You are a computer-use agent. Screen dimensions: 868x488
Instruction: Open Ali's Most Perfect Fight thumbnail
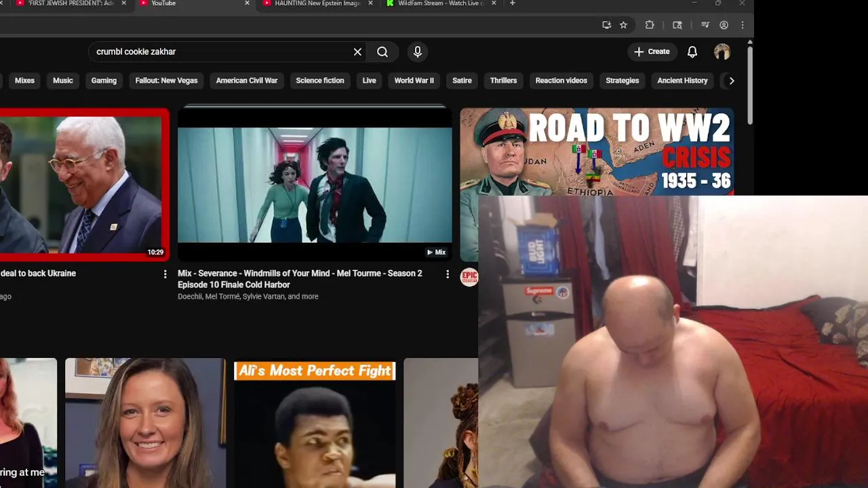[315, 424]
